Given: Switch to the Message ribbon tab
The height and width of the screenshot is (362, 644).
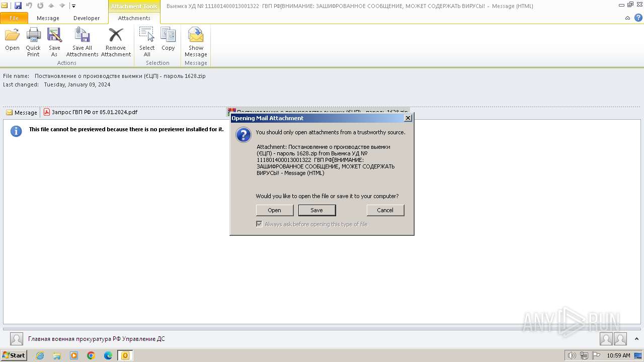Looking at the screenshot, I should 48,18.
